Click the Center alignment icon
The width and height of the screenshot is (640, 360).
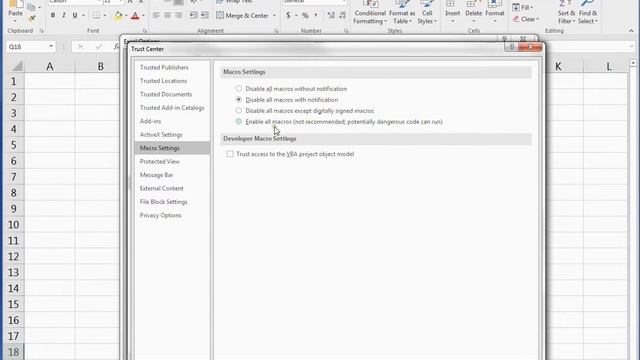click(x=167, y=16)
